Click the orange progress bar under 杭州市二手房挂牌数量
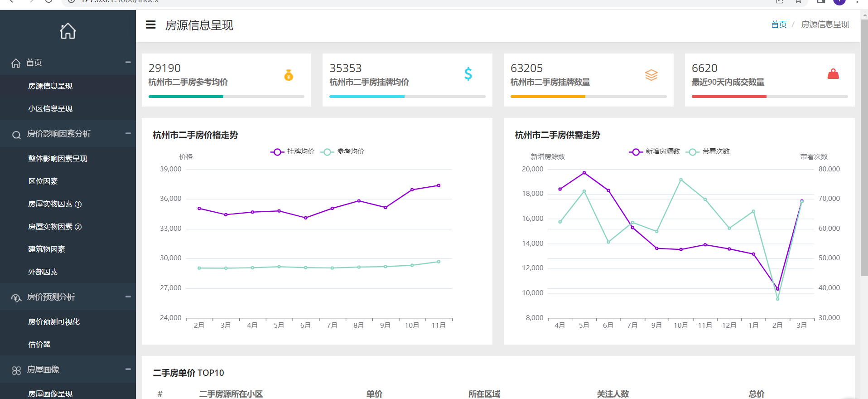The width and height of the screenshot is (868, 399). pos(548,97)
